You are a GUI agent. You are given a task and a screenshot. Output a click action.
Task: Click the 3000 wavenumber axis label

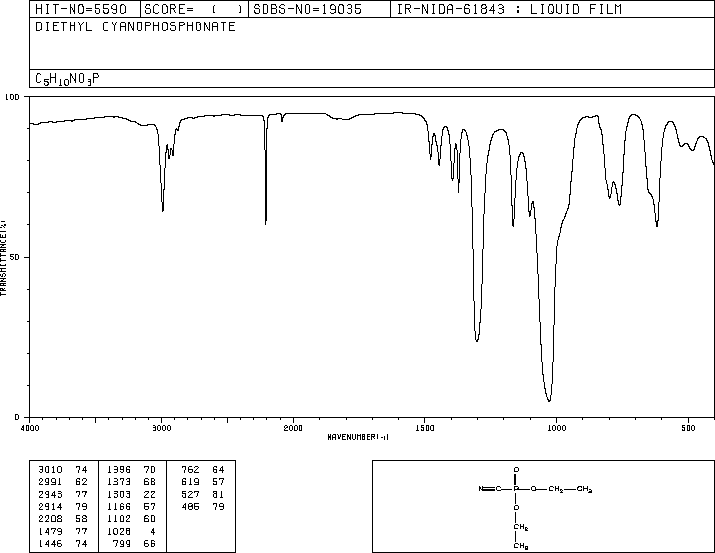click(161, 428)
